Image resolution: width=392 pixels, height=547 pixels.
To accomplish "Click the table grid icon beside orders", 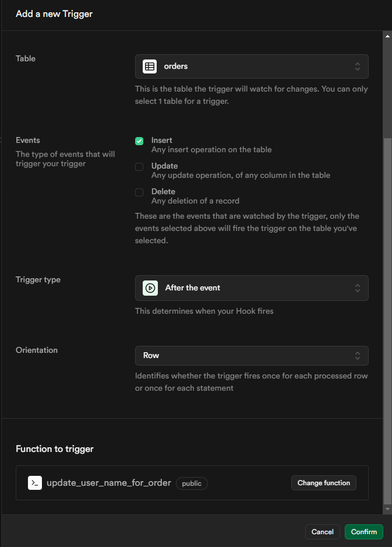I will pos(149,66).
